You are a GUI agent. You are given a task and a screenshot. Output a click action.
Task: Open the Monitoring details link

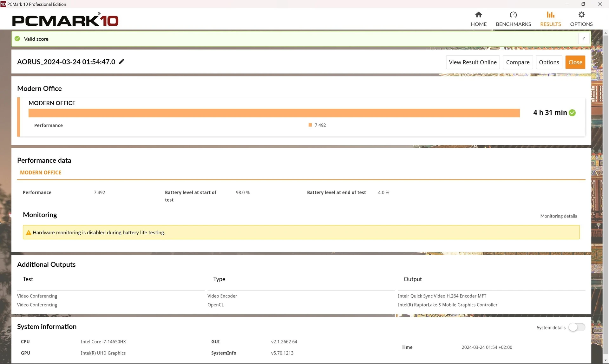558,216
